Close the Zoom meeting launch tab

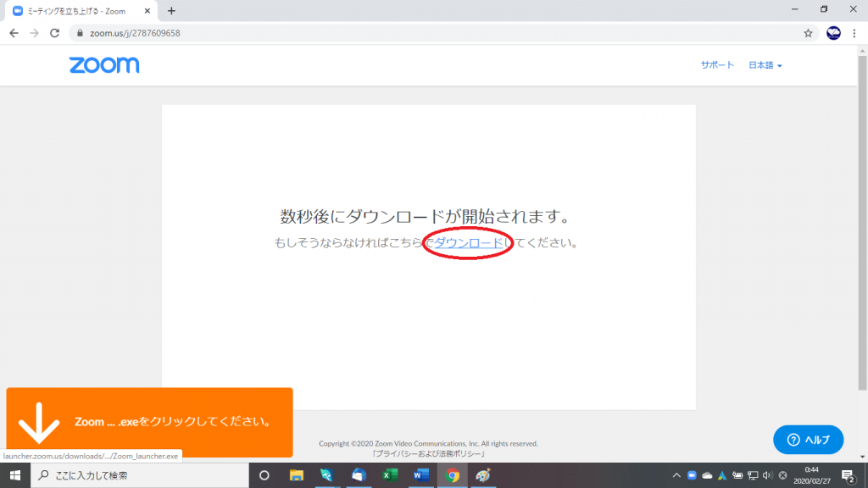click(147, 10)
